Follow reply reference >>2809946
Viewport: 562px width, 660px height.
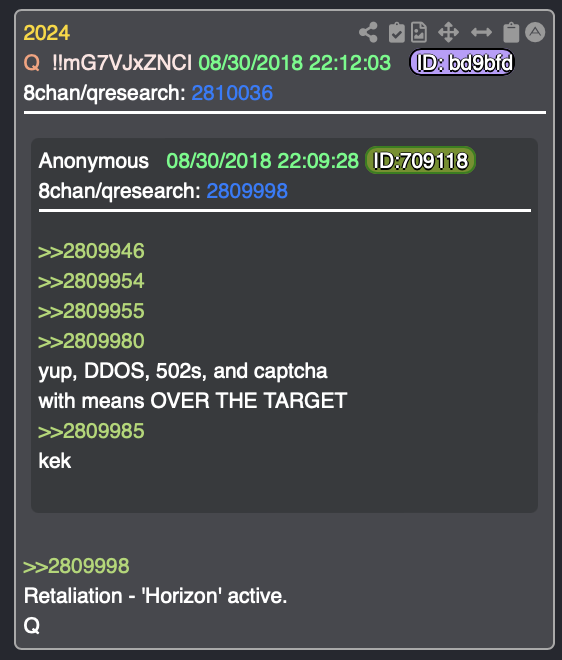91,251
